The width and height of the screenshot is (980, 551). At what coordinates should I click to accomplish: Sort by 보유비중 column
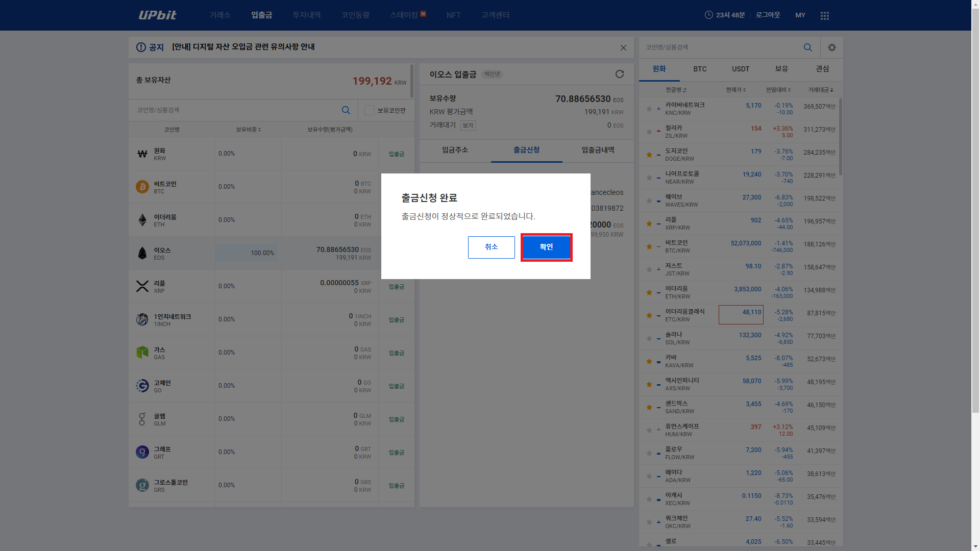(249, 130)
